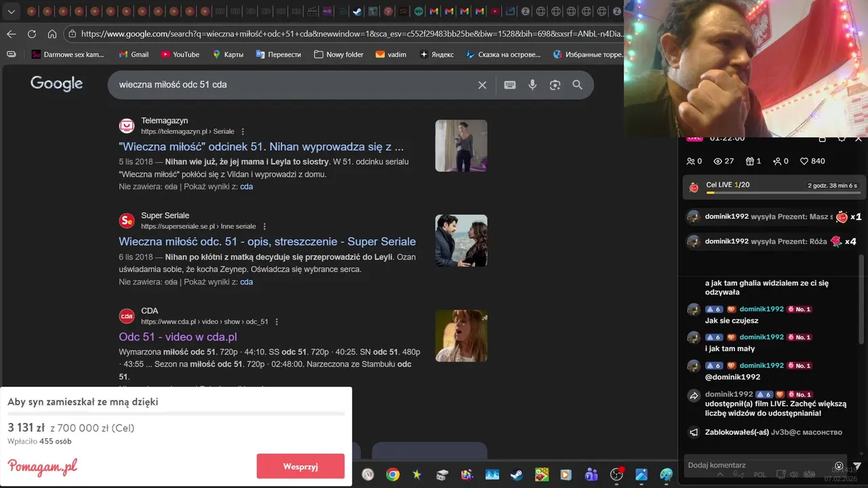The width and height of the screenshot is (868, 488).
Task: Search by image with Google Lens
Action: (555, 85)
